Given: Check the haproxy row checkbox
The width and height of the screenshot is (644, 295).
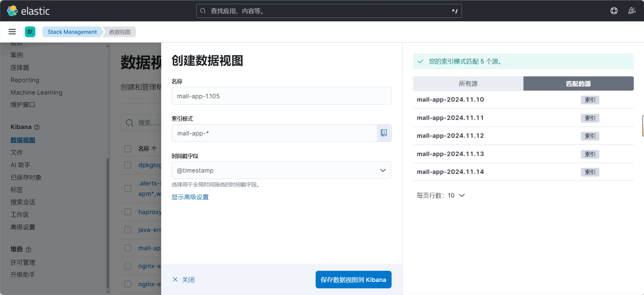Looking at the screenshot, I should pos(128,212).
